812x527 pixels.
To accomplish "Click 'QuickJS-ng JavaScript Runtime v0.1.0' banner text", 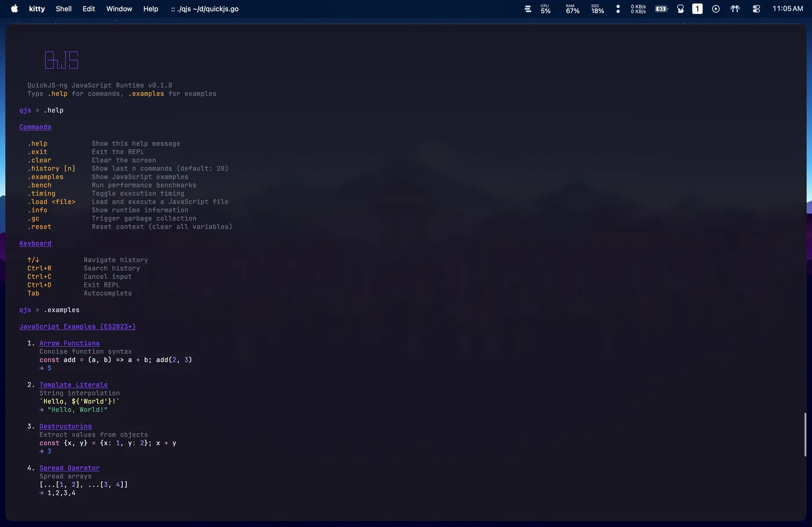I will tap(100, 85).
